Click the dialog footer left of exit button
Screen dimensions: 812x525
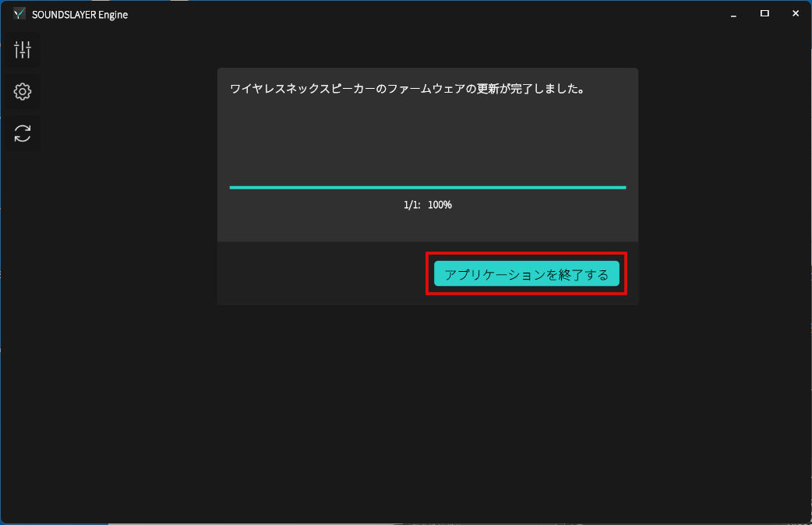pos(320,273)
